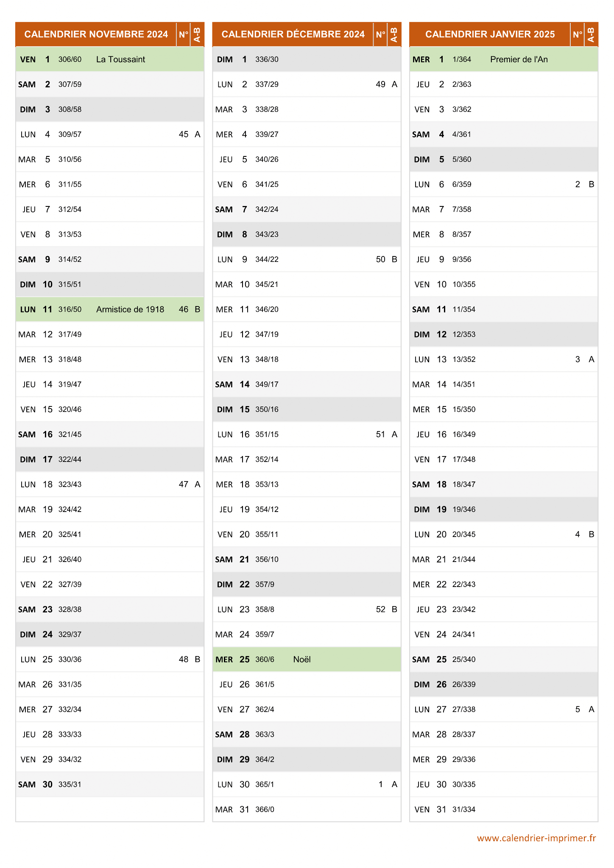Select the Calendrier Novembre 2024 header
This screenshot has height=868, width=614.
pyautogui.click(x=96, y=34)
